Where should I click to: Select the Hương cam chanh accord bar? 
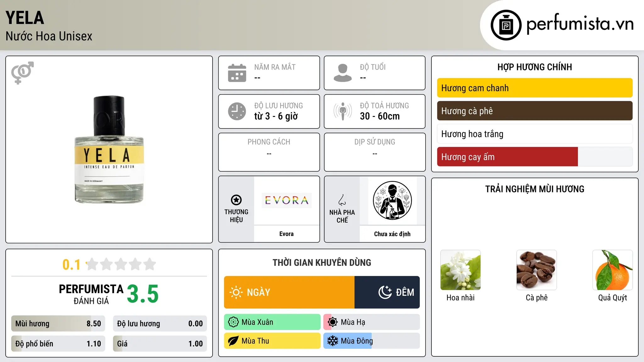[535, 88]
